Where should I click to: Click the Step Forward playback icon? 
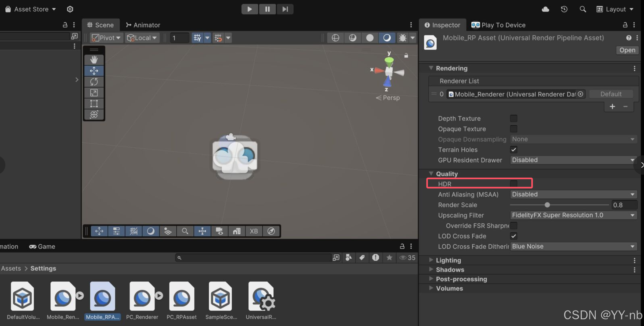[x=284, y=9]
